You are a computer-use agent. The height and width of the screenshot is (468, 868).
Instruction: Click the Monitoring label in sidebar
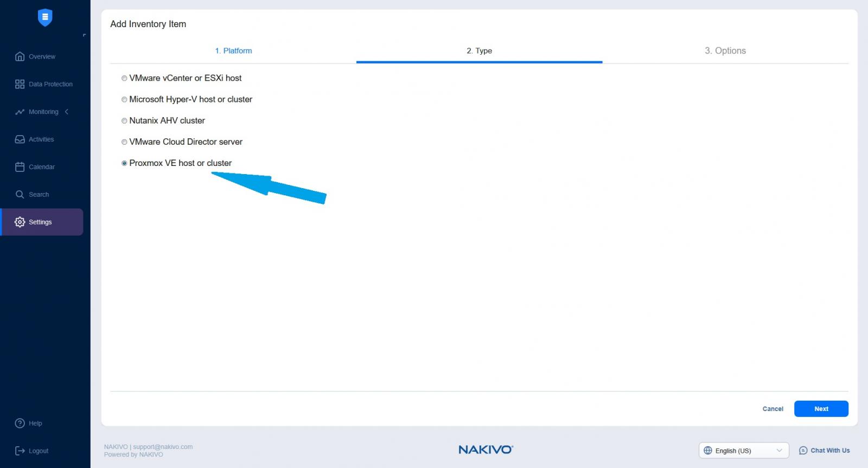click(43, 112)
